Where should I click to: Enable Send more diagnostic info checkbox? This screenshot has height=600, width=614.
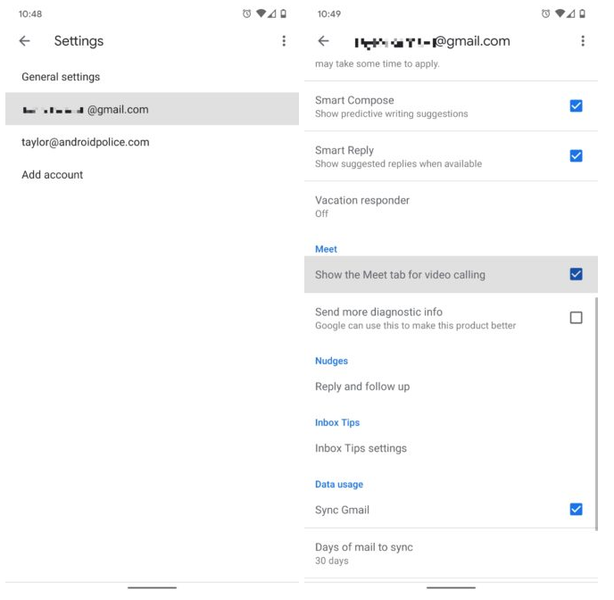[576, 318]
